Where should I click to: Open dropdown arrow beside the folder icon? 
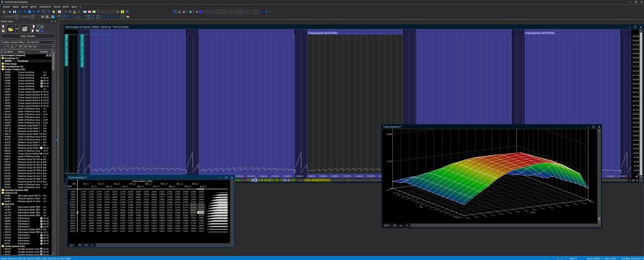[x=17, y=29]
